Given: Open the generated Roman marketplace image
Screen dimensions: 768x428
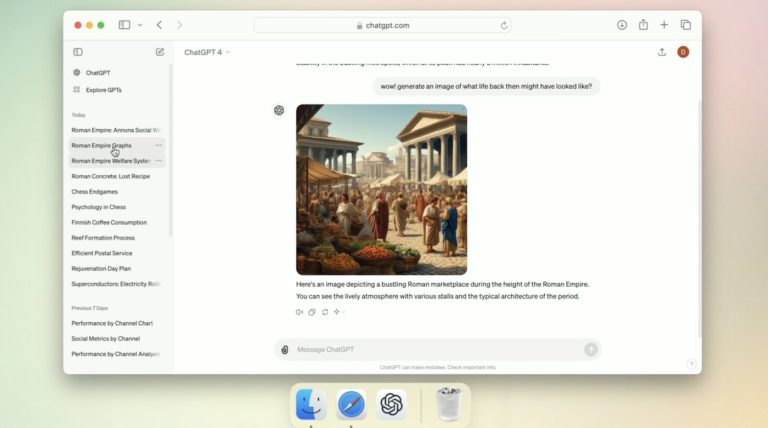Looking at the screenshot, I should pyautogui.click(x=381, y=189).
